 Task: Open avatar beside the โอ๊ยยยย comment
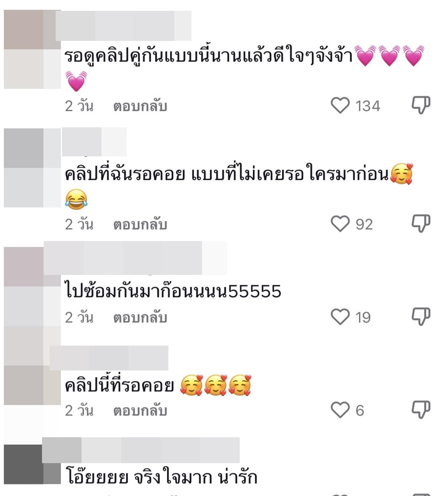pos(32,465)
